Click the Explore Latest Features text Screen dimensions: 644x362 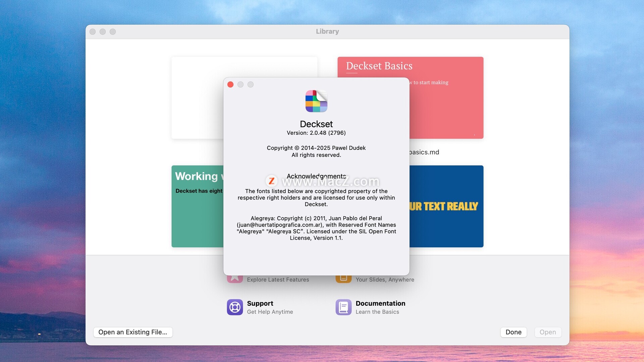click(278, 280)
